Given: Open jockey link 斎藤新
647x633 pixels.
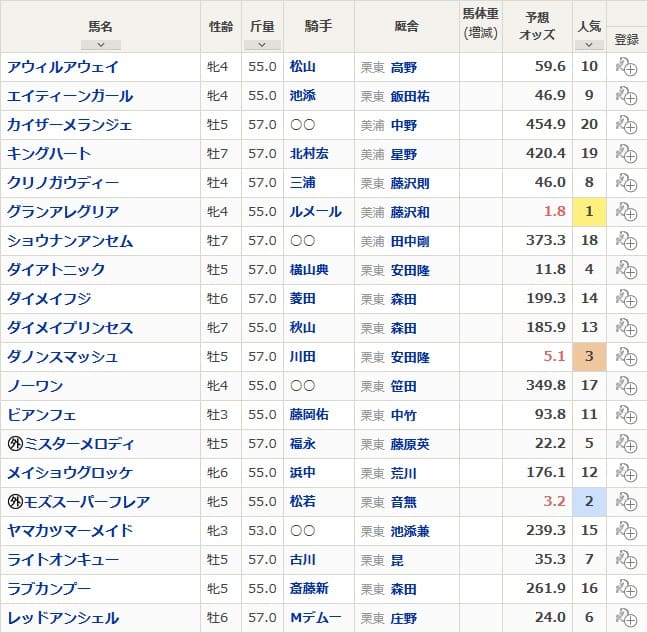Looking at the screenshot, I should pos(309,589).
